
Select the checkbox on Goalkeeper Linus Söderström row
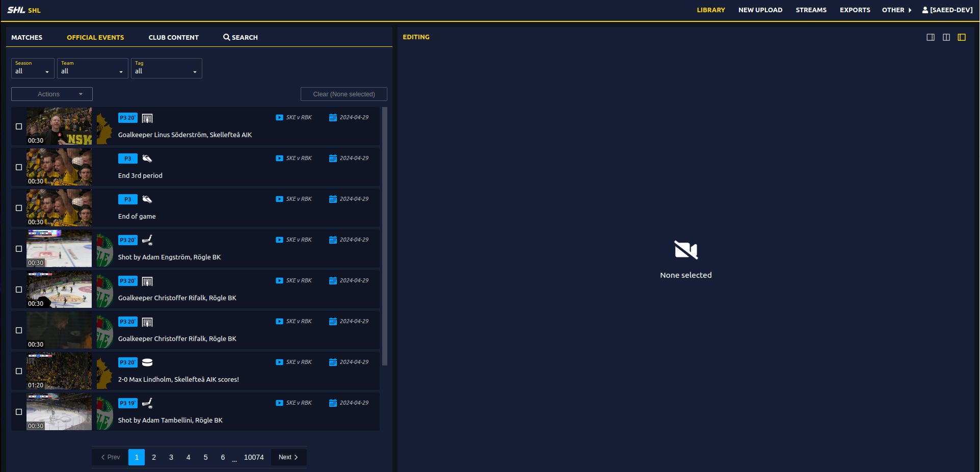tap(19, 126)
